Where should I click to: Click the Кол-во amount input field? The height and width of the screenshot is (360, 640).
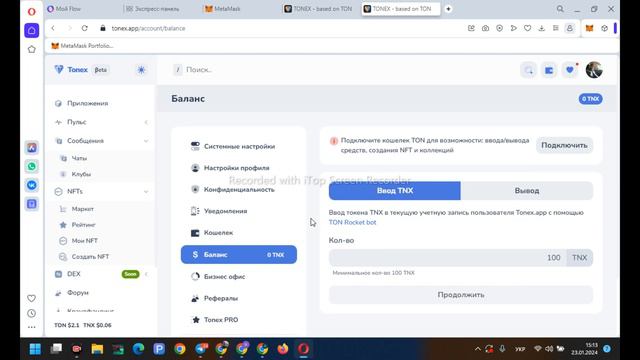pyautogui.click(x=447, y=258)
